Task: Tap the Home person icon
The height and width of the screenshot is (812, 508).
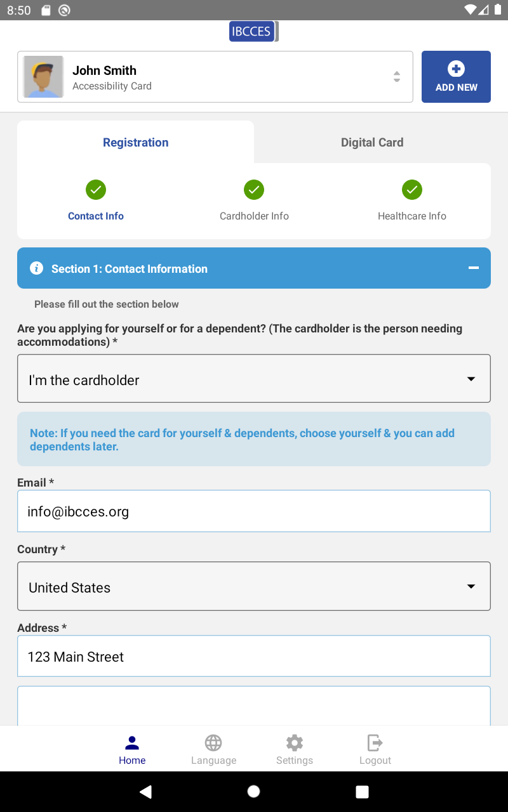Action: (x=132, y=742)
